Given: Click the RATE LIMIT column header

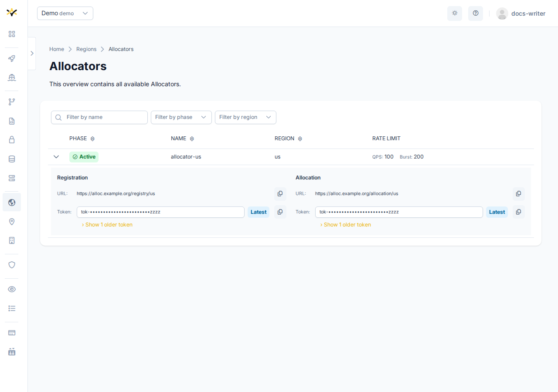Looking at the screenshot, I should (386, 139).
